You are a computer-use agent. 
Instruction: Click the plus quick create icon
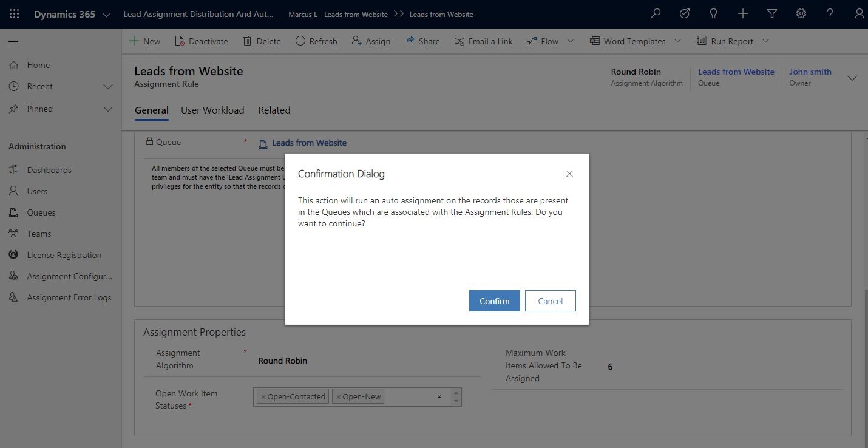tap(743, 14)
